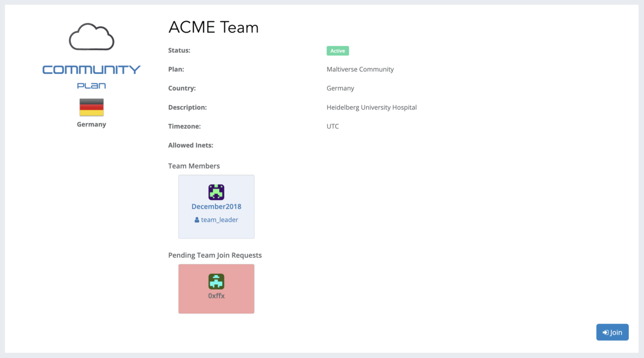Click the German flag icon
This screenshot has width=644, height=358.
92,107
